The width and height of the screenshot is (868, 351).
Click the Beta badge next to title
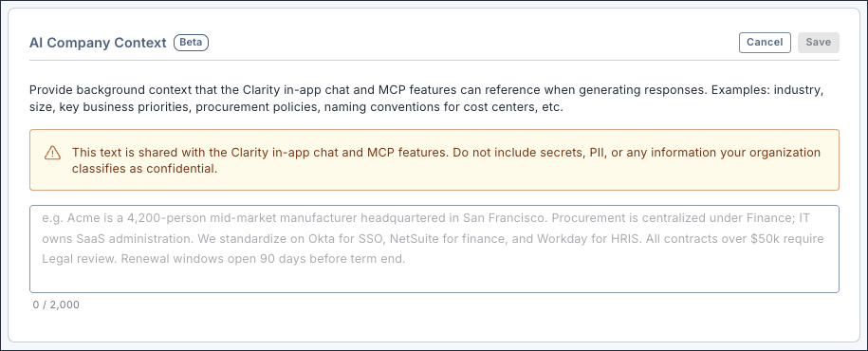[191, 43]
